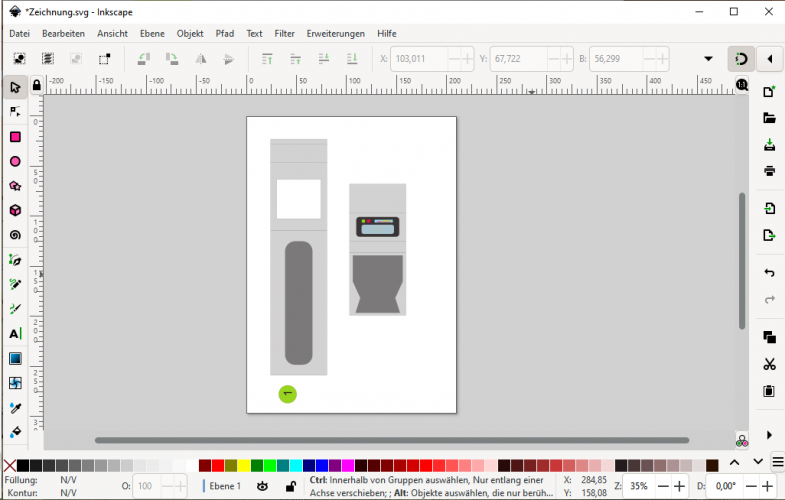785x500 pixels.
Task: Select the Paint bucket tool
Action: pyautogui.click(x=15, y=431)
